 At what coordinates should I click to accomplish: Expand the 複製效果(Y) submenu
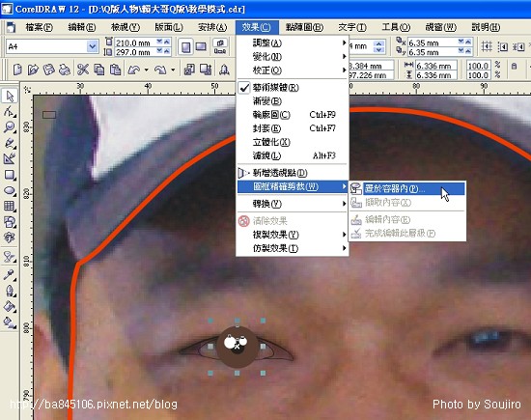point(293,235)
